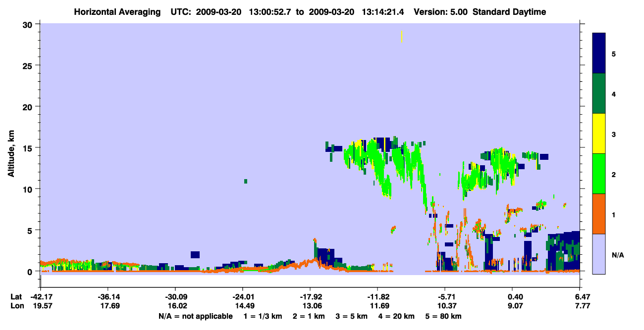The height and width of the screenshot is (330, 644).
Task: Click the isolated green pixel near 11 km
Action: pos(246,181)
